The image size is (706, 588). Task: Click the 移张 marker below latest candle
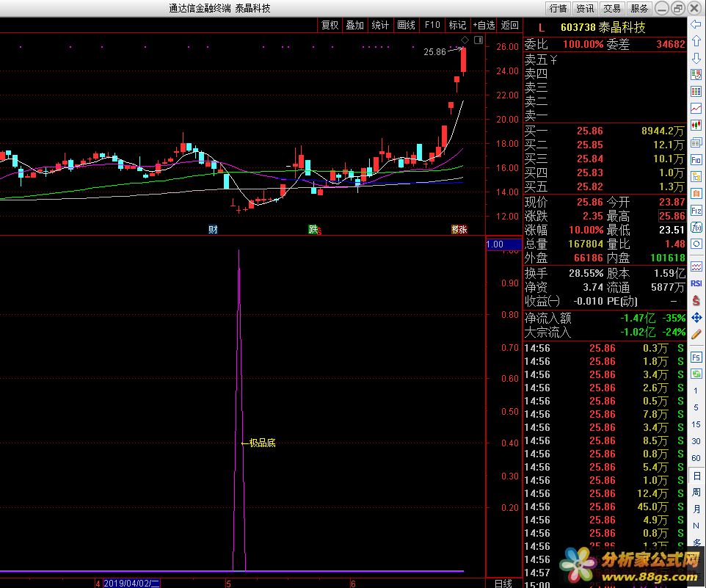tap(459, 230)
